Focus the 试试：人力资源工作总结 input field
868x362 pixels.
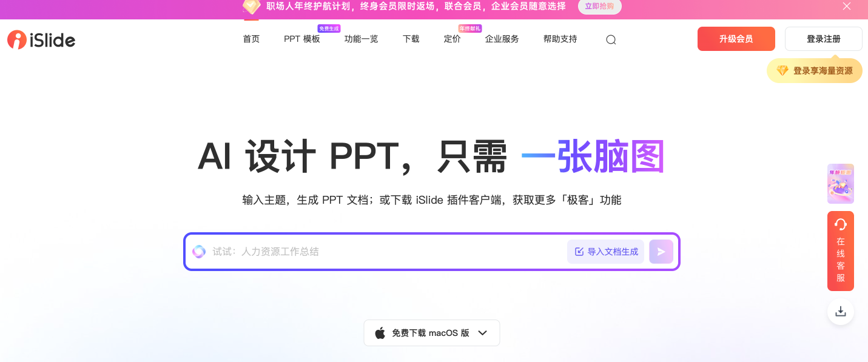pyautogui.click(x=386, y=252)
